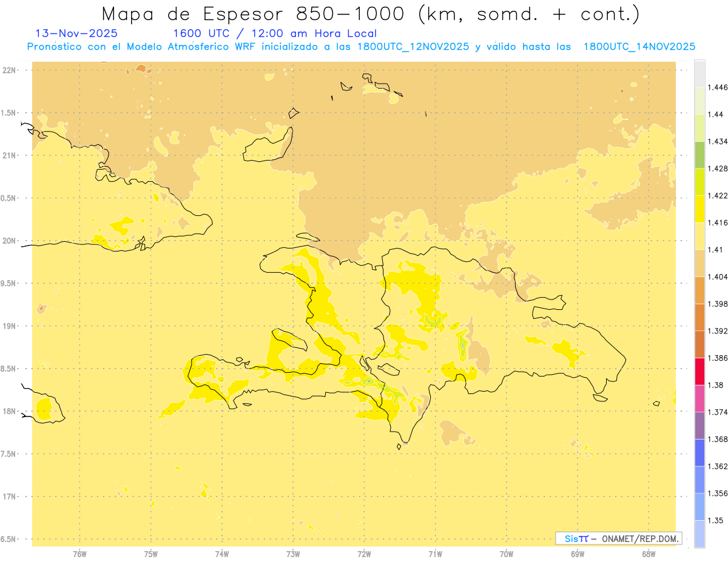Click the color bar segment between 1.41 and 1.416

(x=699, y=236)
